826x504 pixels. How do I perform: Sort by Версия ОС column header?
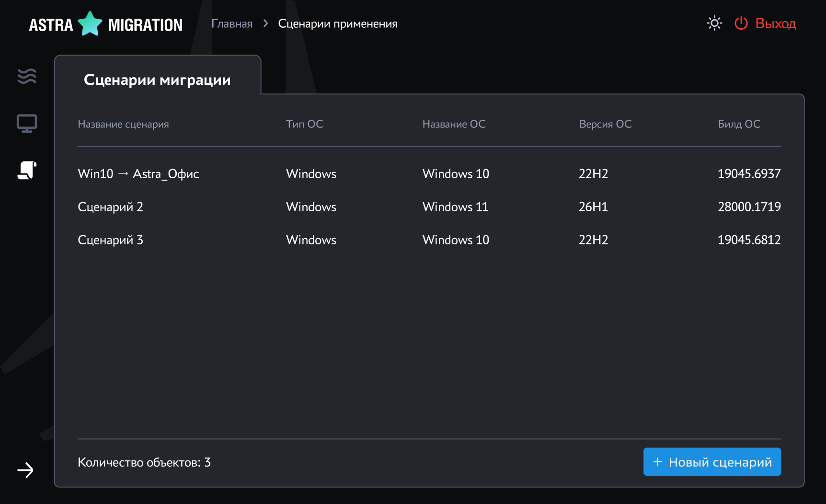coord(605,124)
